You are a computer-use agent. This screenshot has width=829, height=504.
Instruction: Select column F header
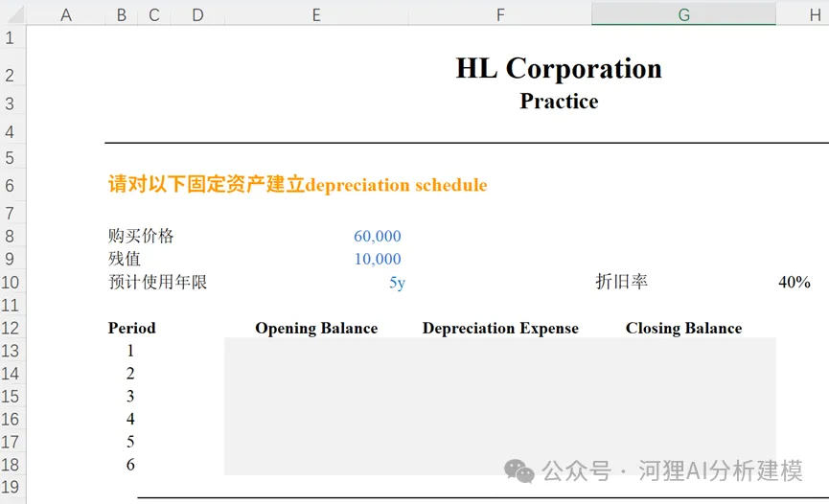pyautogui.click(x=499, y=14)
